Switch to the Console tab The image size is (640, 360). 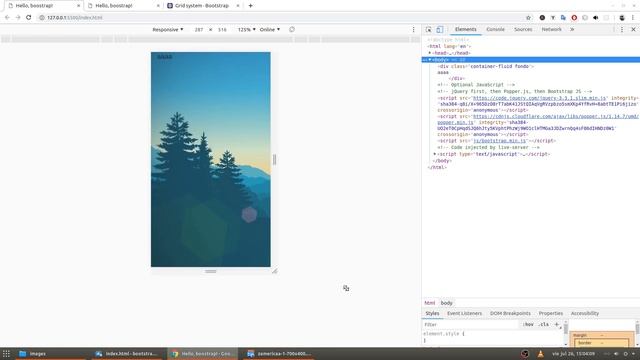pos(495,29)
